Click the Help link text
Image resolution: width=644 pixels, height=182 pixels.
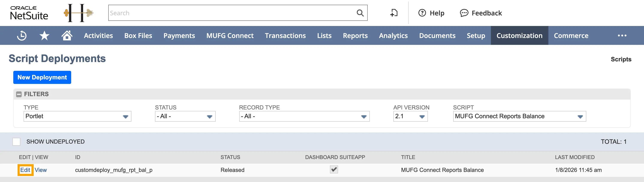[437, 13]
